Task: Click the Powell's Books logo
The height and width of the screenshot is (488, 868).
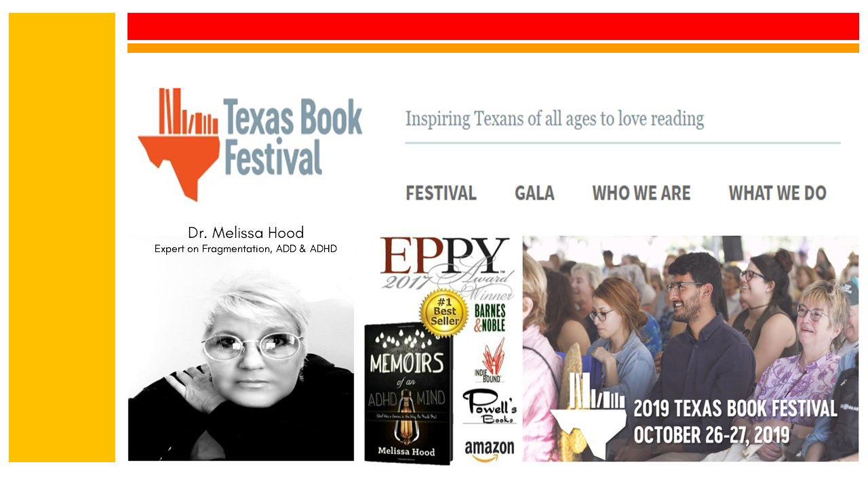Action: click(x=490, y=407)
